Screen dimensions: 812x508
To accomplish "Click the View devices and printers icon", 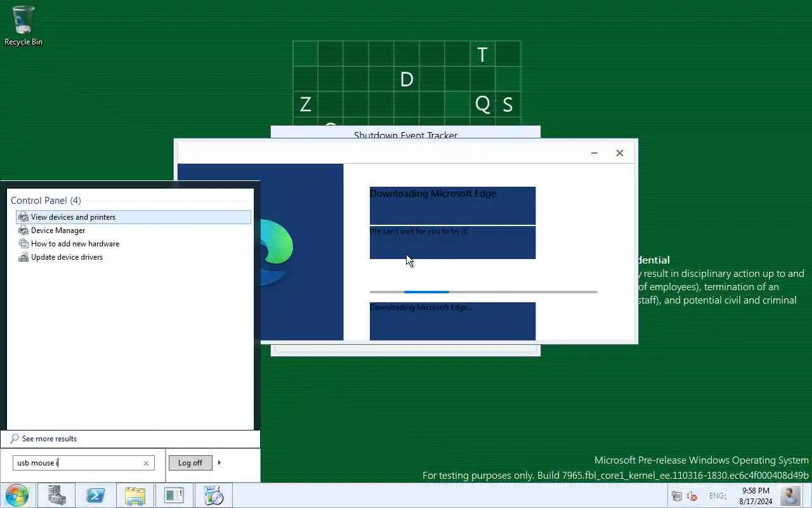I will [x=23, y=217].
